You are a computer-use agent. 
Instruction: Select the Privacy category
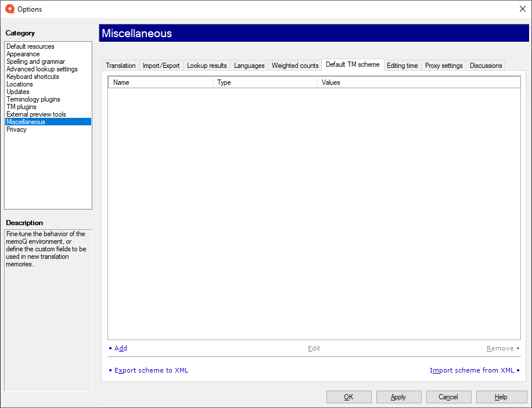point(15,129)
